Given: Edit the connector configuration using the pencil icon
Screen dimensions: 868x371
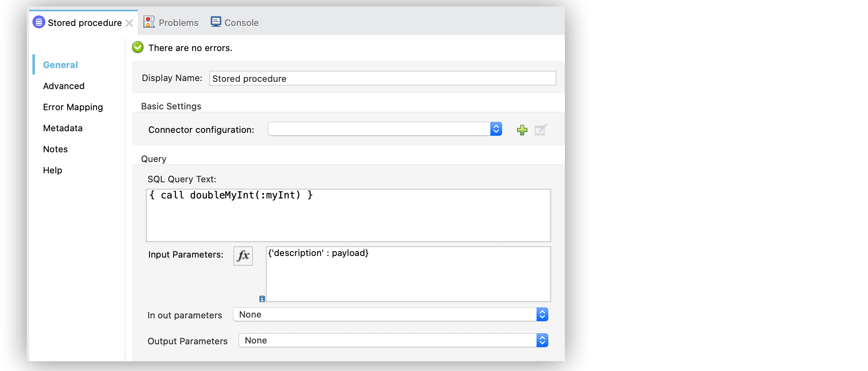Looking at the screenshot, I should [x=541, y=130].
